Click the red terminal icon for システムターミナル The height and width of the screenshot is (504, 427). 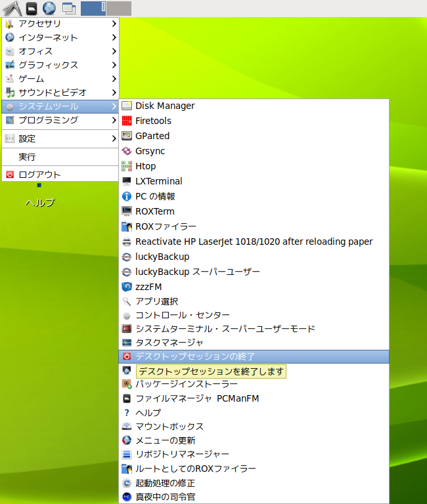click(127, 329)
